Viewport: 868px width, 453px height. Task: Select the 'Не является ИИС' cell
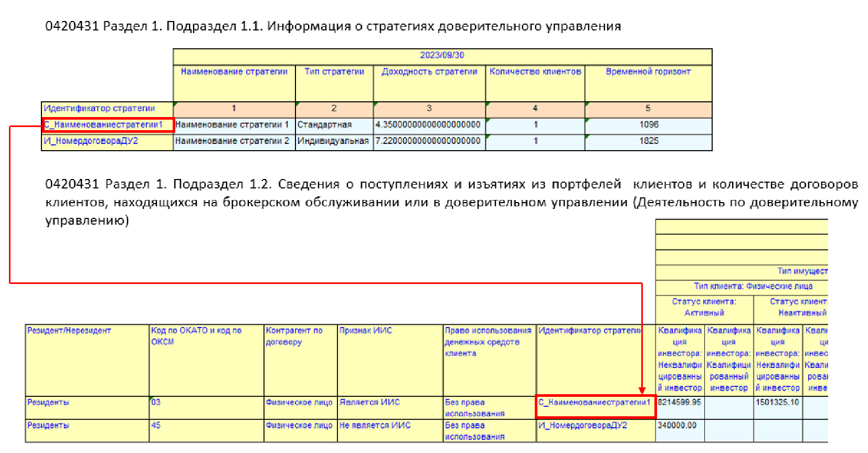coord(375,426)
